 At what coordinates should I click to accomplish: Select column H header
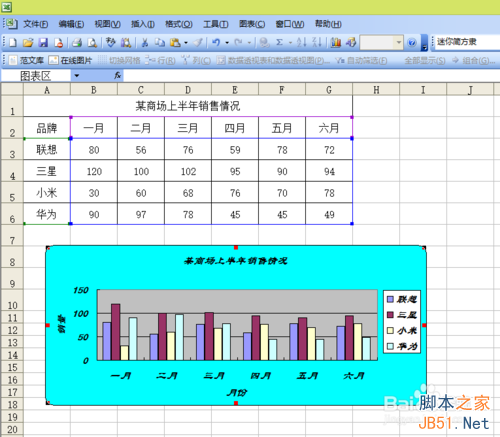[x=376, y=90]
